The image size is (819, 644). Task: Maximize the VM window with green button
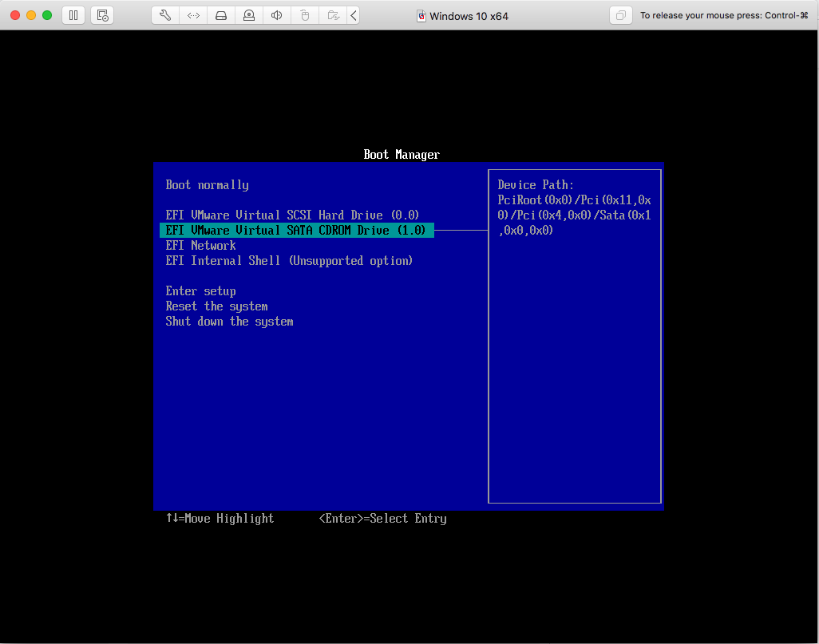click(x=47, y=15)
